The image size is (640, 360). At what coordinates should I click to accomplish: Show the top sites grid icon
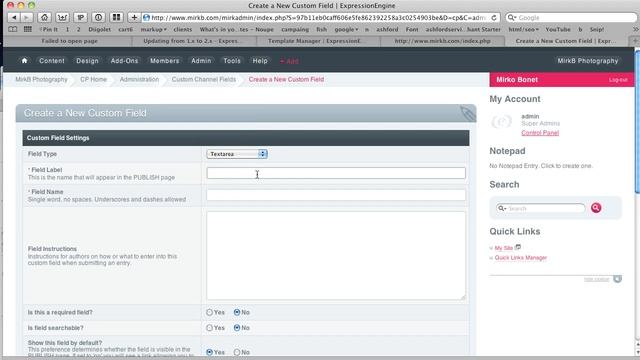coord(27,29)
